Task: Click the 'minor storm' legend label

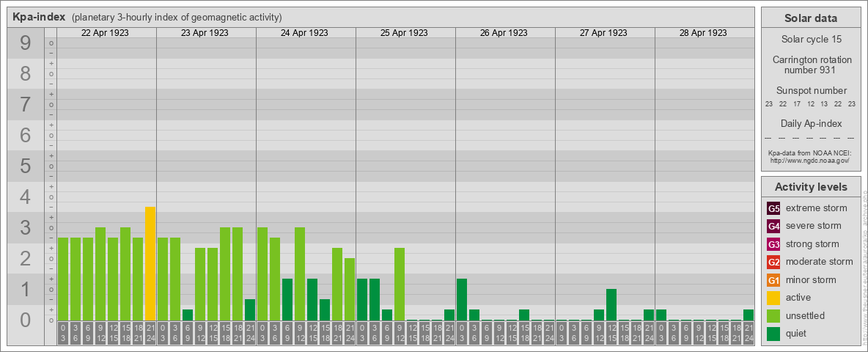Action: click(x=812, y=280)
